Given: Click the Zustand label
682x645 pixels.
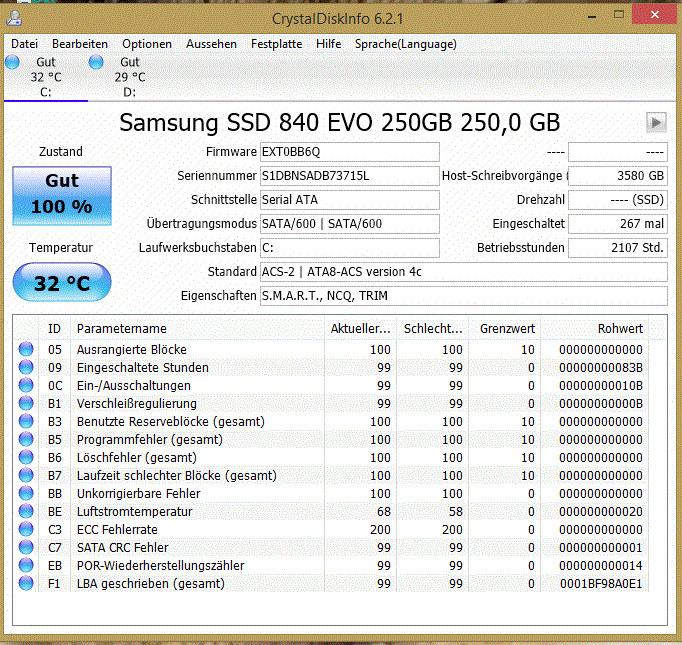Looking at the screenshot, I should (x=61, y=152).
